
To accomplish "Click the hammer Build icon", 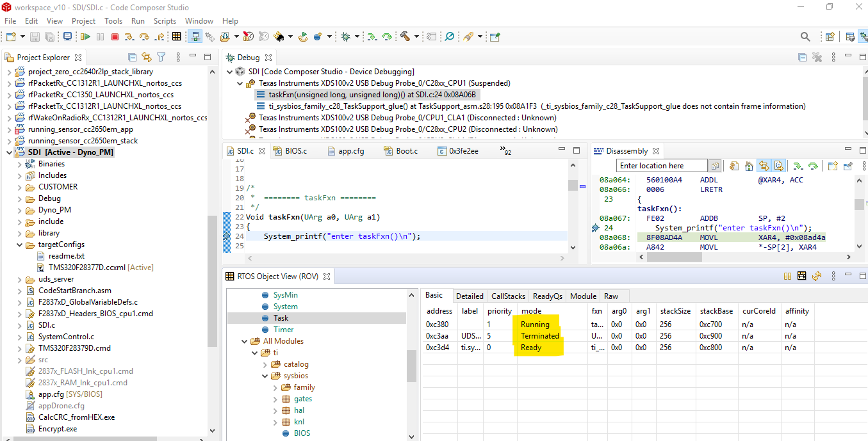I will (x=405, y=37).
